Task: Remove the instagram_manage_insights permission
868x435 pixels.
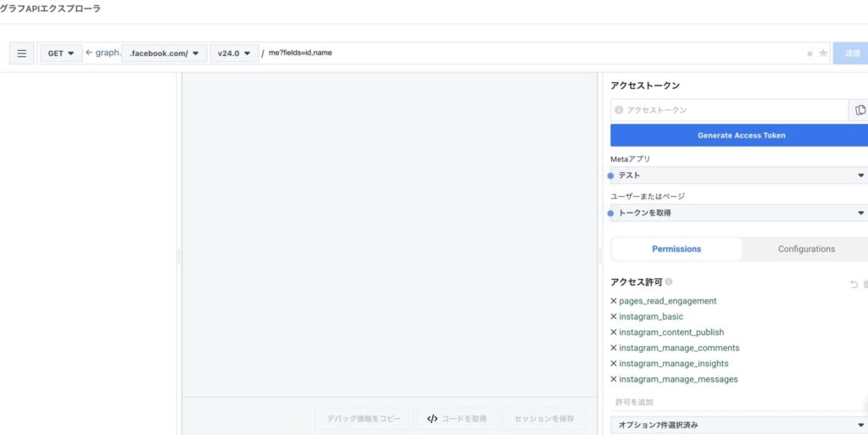Action: coord(614,364)
